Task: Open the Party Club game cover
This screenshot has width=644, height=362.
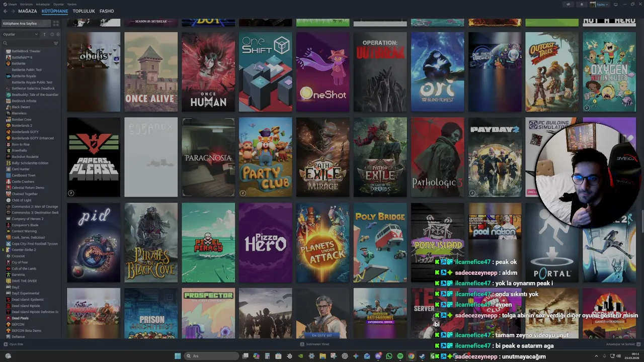Action: tap(266, 157)
